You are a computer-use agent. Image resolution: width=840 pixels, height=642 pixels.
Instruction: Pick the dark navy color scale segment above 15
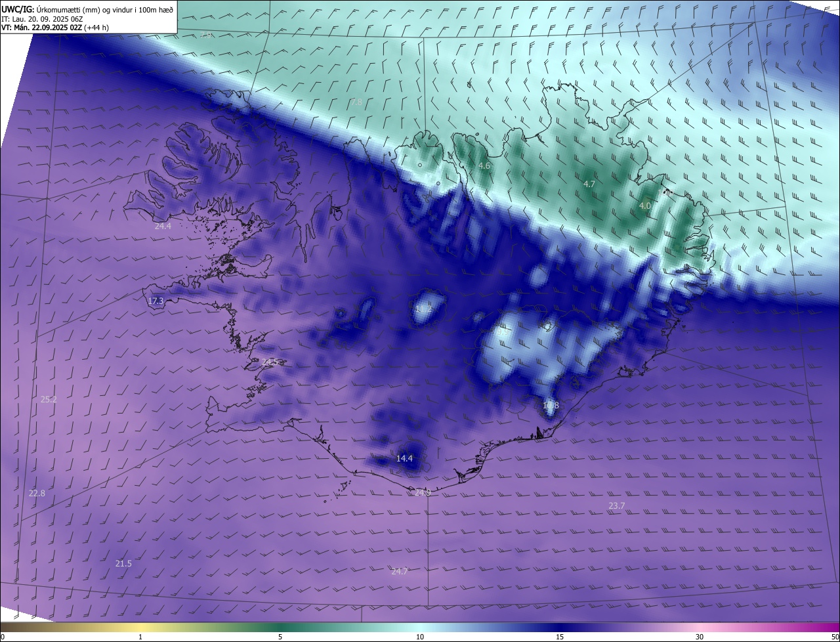click(560, 627)
